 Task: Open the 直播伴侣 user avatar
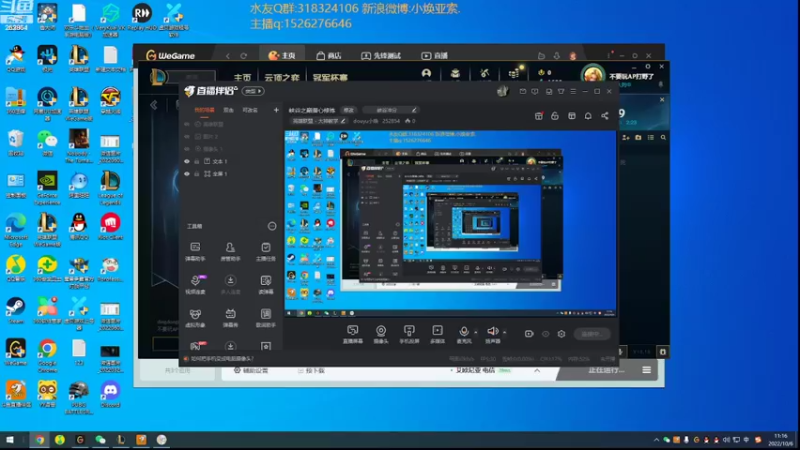503,91
